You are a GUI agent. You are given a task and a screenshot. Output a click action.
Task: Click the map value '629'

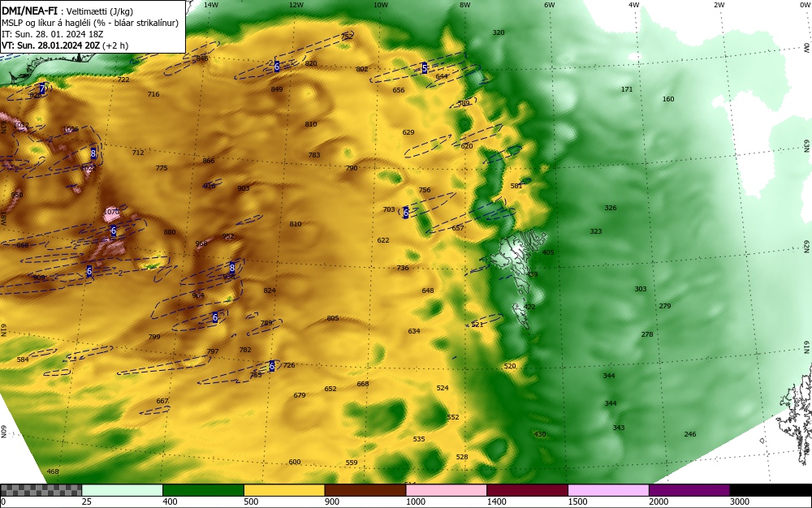[408, 132]
